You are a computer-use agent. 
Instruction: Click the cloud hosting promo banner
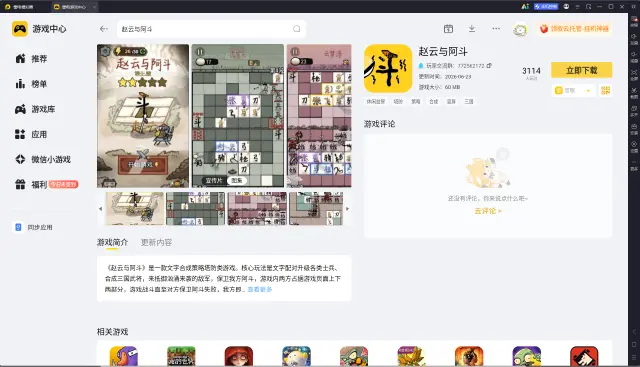(574, 29)
